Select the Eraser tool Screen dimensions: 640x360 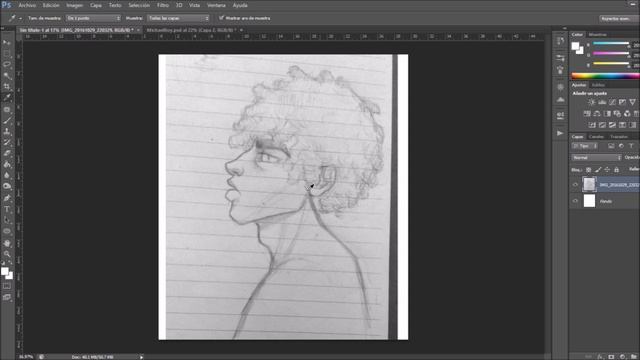coord(7,153)
